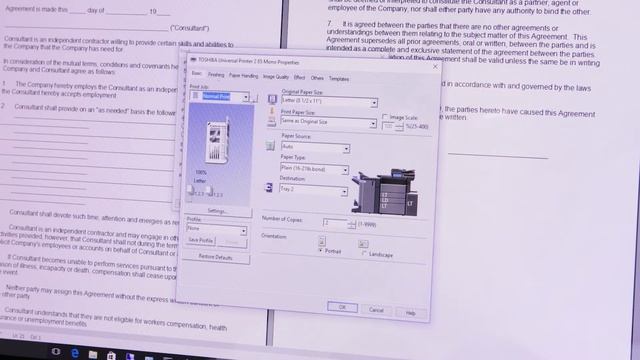This screenshot has width=640, height=360.
Task: Click the Cancel button
Action: click(x=376, y=310)
